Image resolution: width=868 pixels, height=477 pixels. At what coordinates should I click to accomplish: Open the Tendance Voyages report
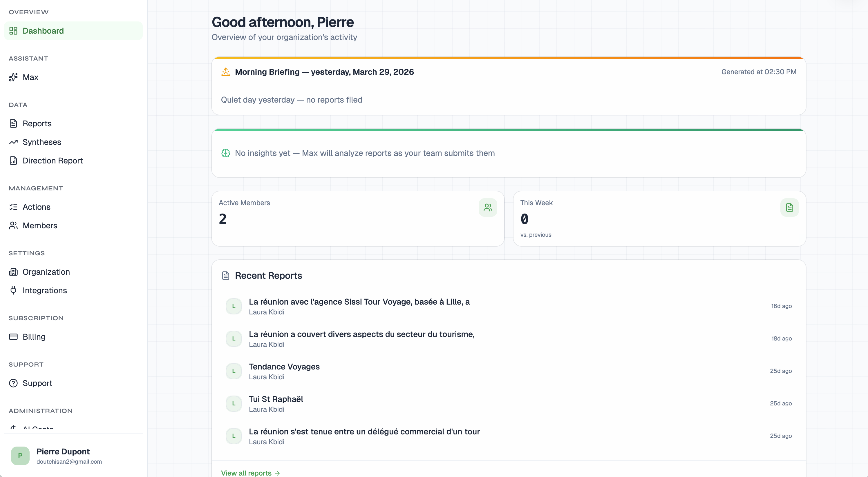tap(284, 367)
